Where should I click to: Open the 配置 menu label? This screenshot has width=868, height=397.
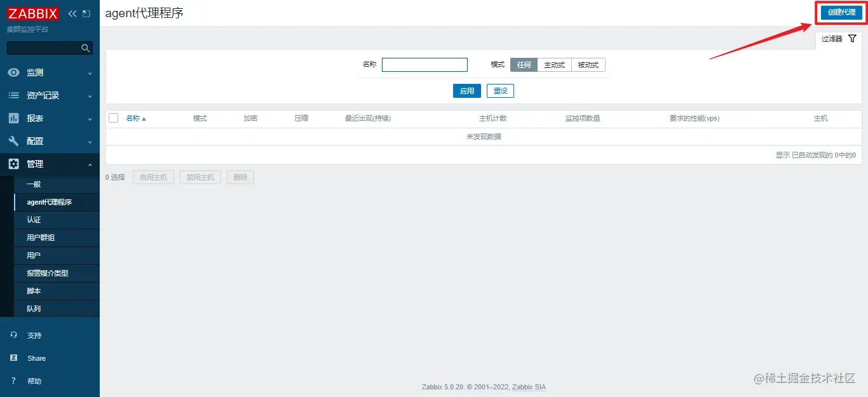pyautogui.click(x=35, y=141)
